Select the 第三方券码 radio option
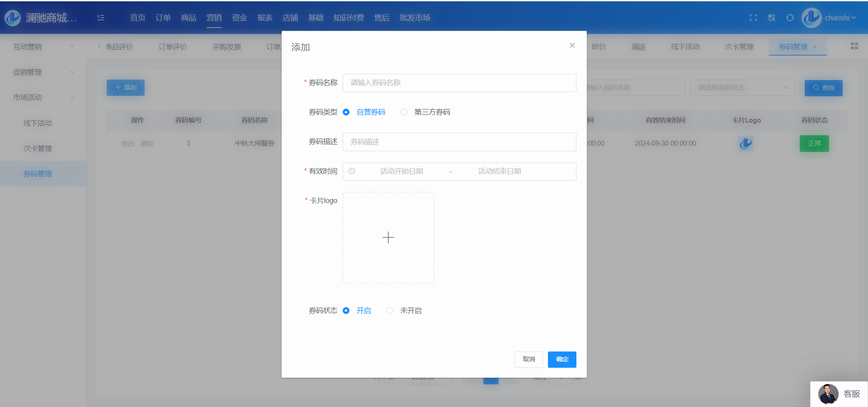The width and height of the screenshot is (868, 407). coord(404,112)
